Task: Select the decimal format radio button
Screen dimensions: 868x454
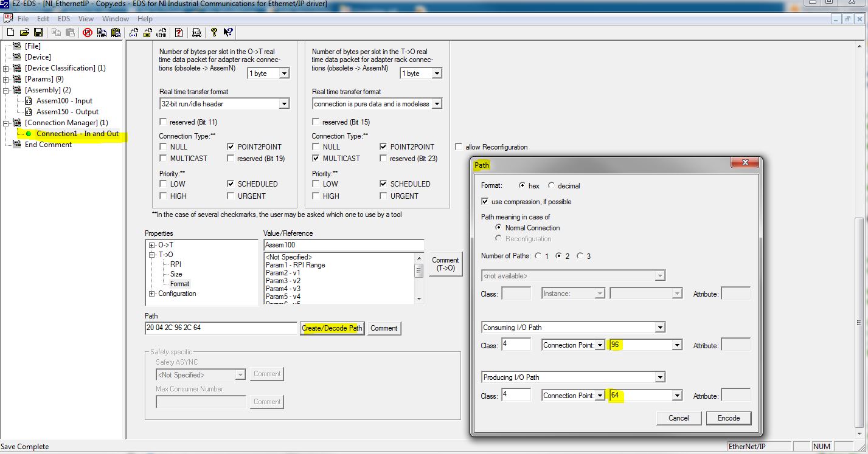Action: point(552,185)
